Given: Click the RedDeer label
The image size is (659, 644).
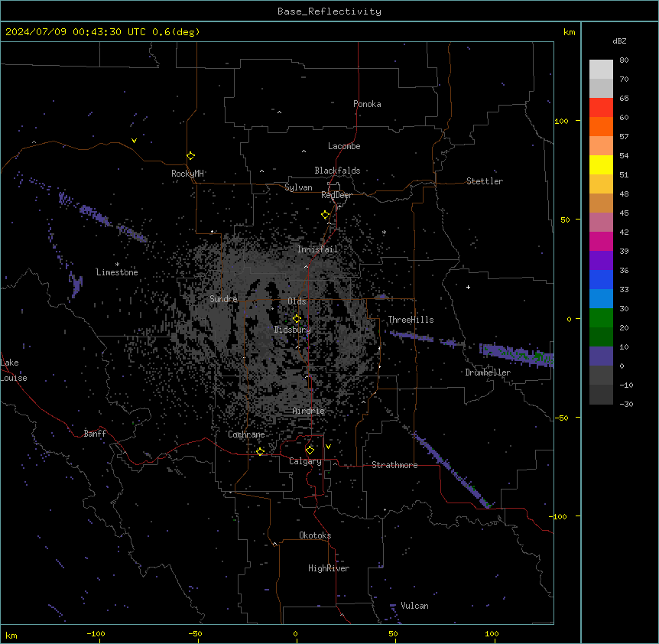Looking at the screenshot, I should [x=336, y=195].
